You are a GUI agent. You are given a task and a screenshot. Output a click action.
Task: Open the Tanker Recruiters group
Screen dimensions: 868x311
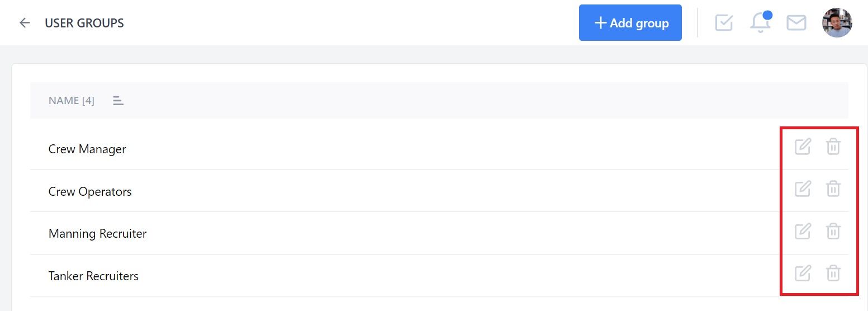(x=93, y=276)
